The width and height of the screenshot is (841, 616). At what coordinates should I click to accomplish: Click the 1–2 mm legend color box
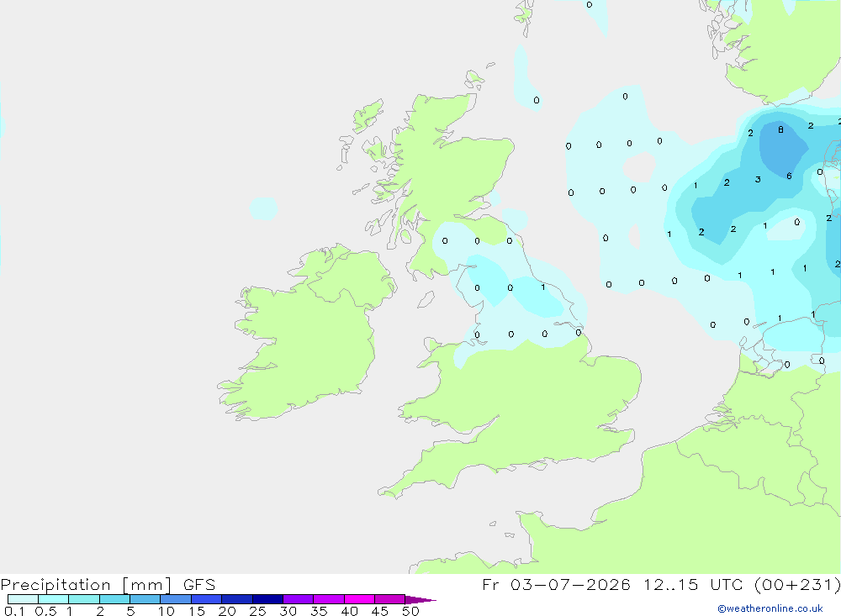click(x=84, y=599)
